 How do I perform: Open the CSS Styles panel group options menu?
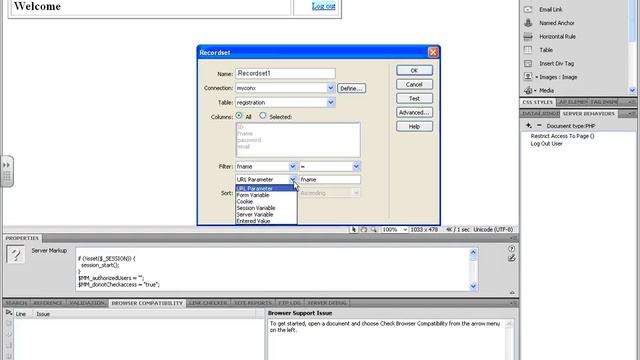632,102
